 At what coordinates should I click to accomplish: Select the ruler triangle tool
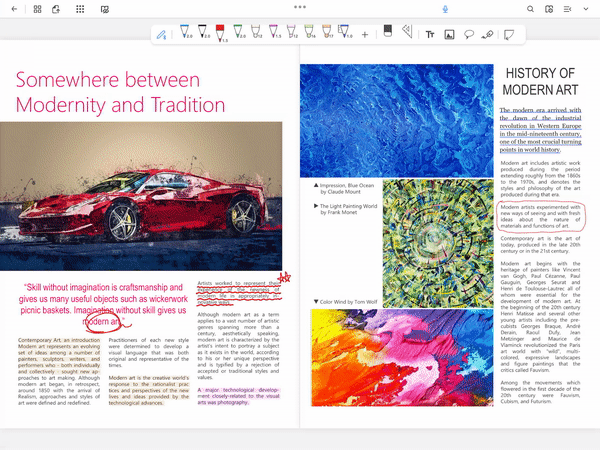(x=407, y=31)
